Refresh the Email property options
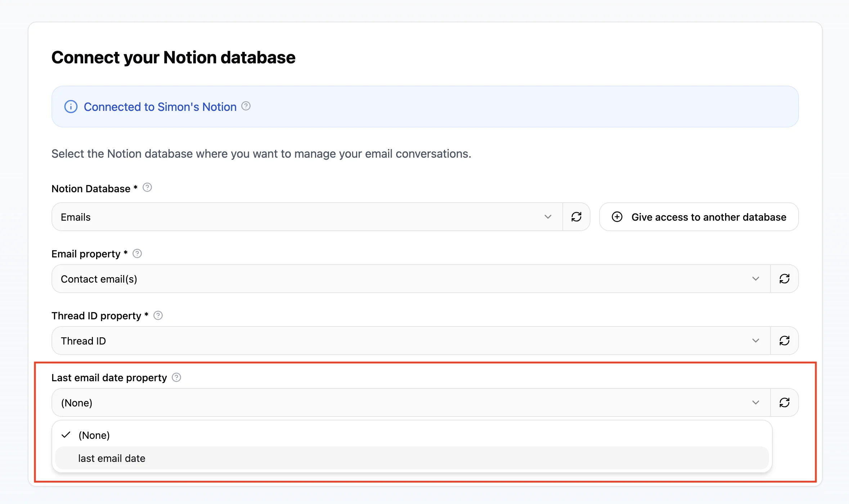This screenshot has height=504, width=849. coord(785,279)
